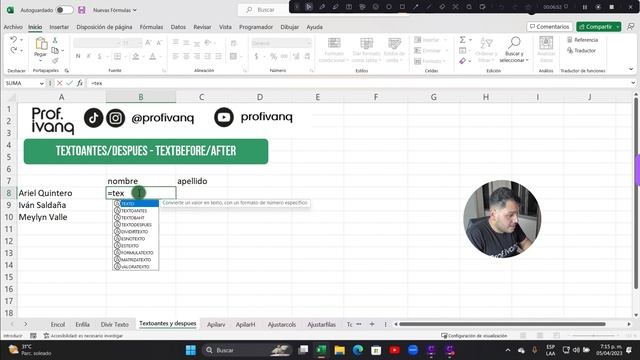Screen dimensions: 640x360
Task: Click the Pegar paste icon
Action: (40, 44)
